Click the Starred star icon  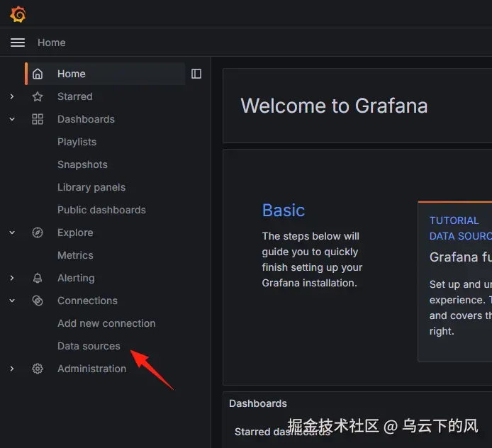tap(38, 96)
